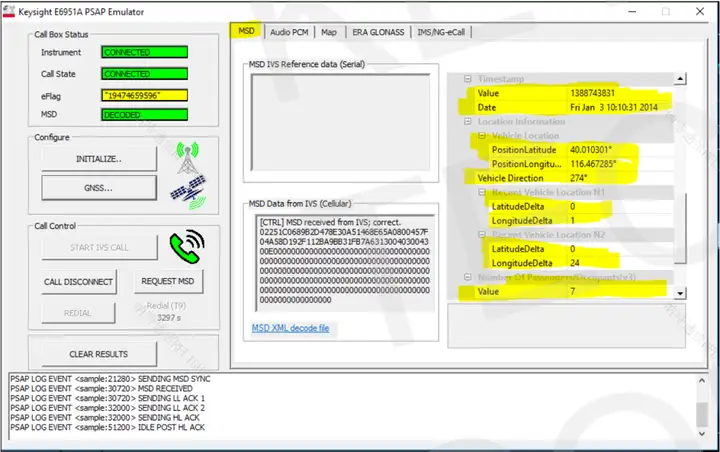720x452 pixels.
Task: Open the Map tab
Action: coord(329,32)
